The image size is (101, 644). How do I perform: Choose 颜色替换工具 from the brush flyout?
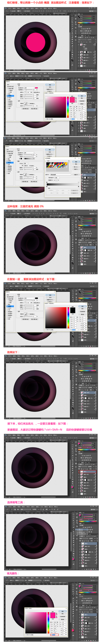[x=82, y=533]
